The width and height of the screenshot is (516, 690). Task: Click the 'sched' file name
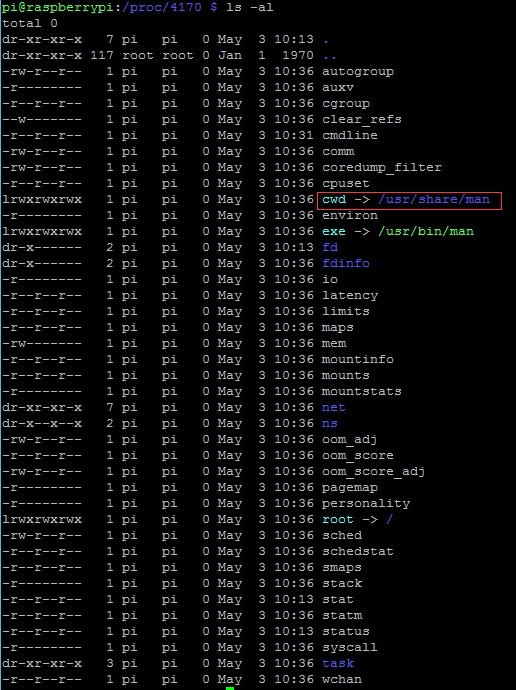tap(342, 536)
